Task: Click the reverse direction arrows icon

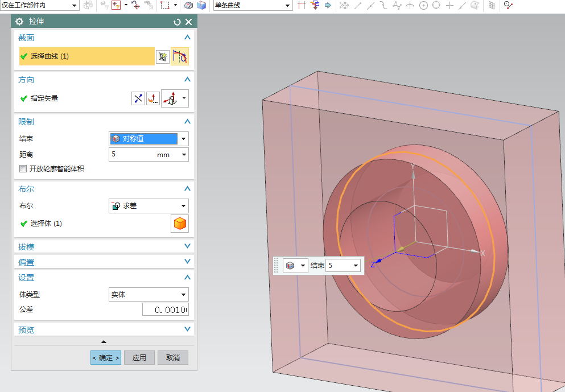Action: [x=138, y=98]
